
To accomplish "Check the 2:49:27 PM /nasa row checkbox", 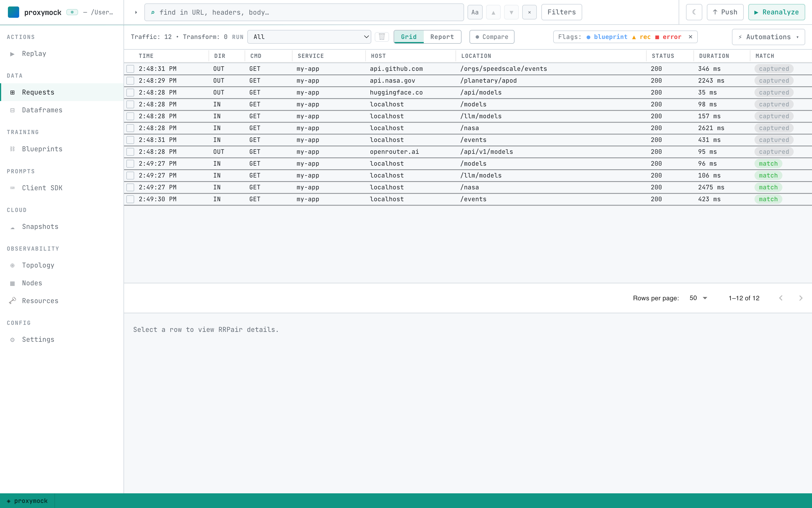I will point(131,187).
